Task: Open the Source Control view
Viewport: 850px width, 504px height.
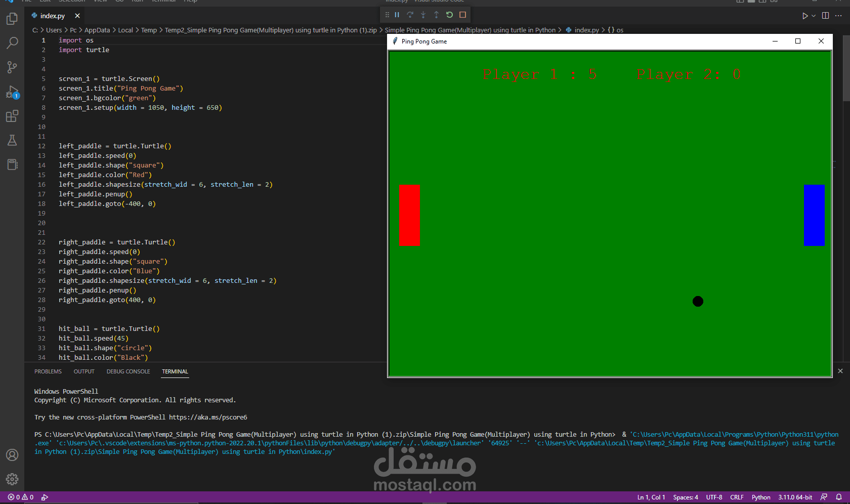Action: 12,67
